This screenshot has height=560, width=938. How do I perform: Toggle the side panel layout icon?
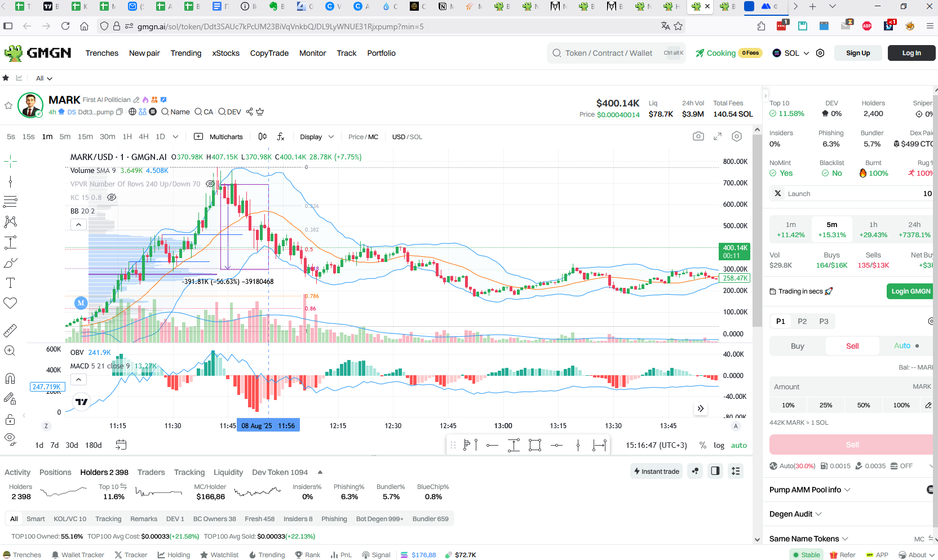click(x=715, y=471)
